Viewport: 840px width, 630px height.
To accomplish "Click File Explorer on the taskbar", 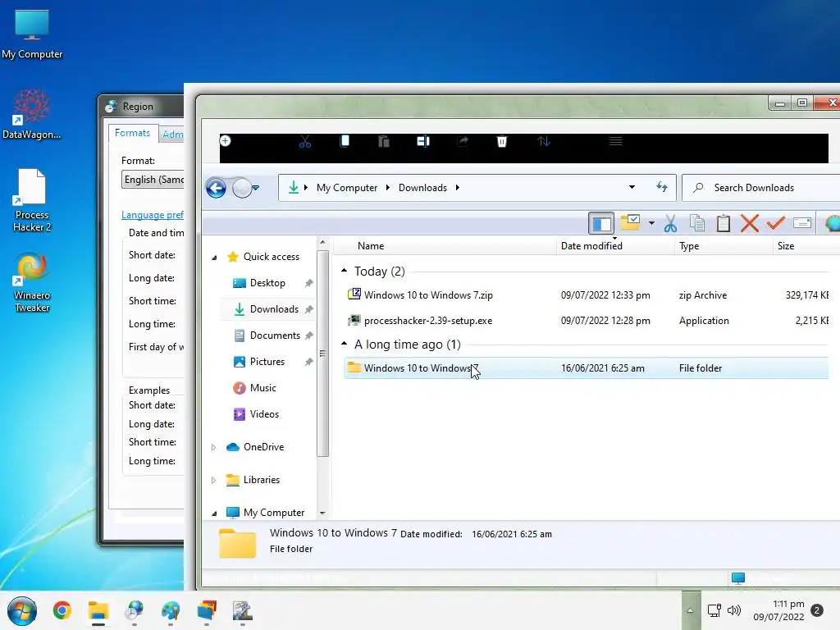I will [x=98, y=610].
